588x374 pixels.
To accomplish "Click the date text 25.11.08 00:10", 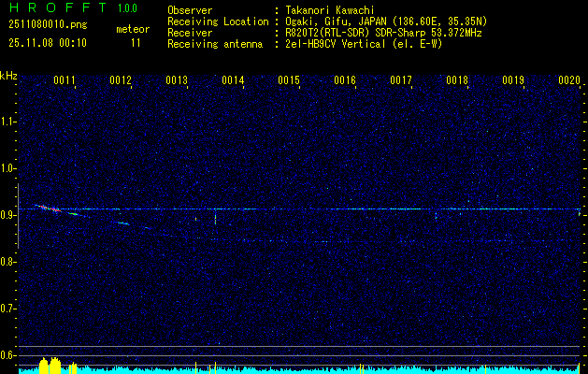I will point(48,43).
